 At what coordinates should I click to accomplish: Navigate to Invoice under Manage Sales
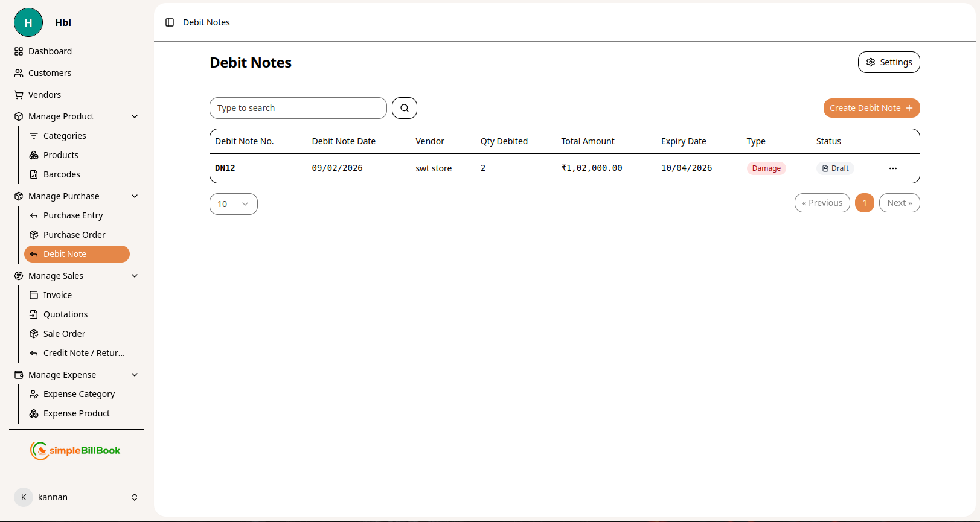coord(57,295)
